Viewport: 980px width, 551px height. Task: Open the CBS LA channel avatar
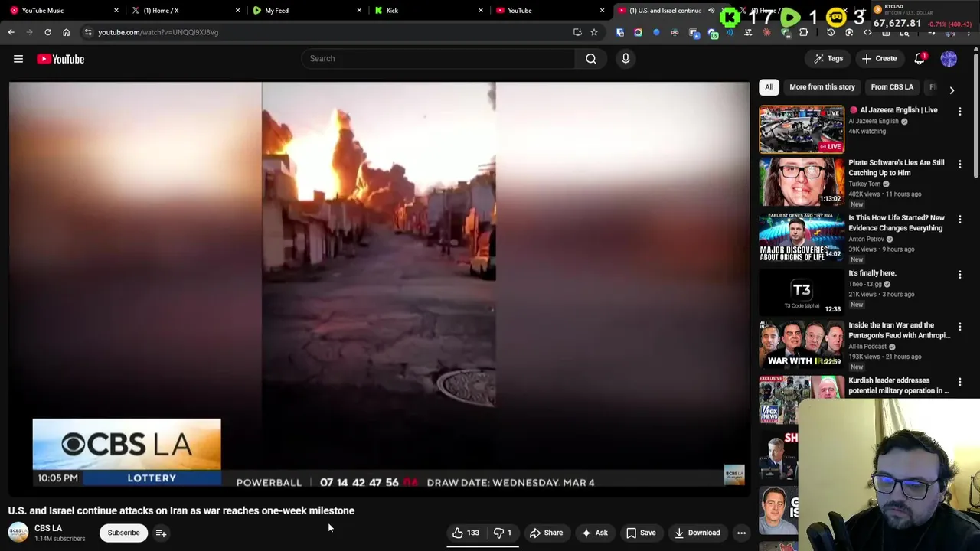click(18, 533)
